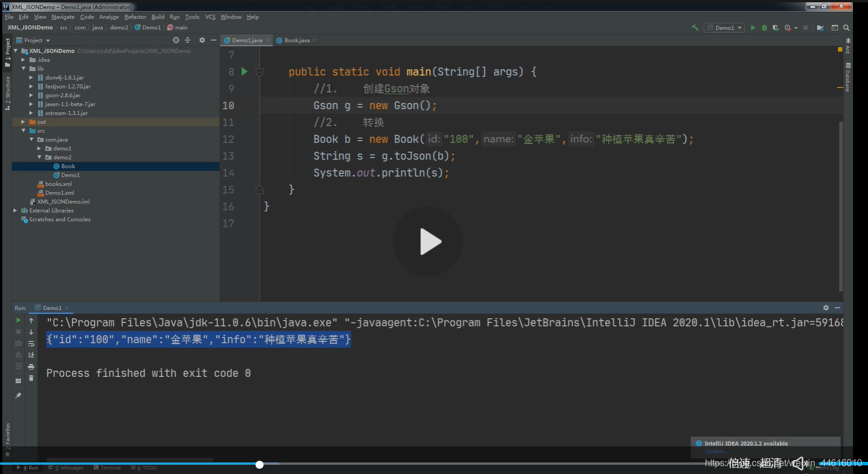Viewport: 868px width, 474px height.
Task: Open the VCS menu
Action: coord(210,17)
